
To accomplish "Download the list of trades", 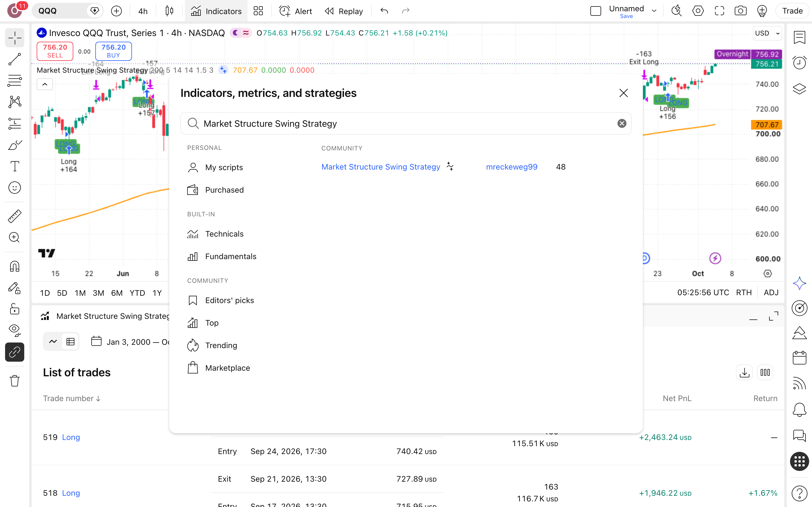I will (744, 373).
